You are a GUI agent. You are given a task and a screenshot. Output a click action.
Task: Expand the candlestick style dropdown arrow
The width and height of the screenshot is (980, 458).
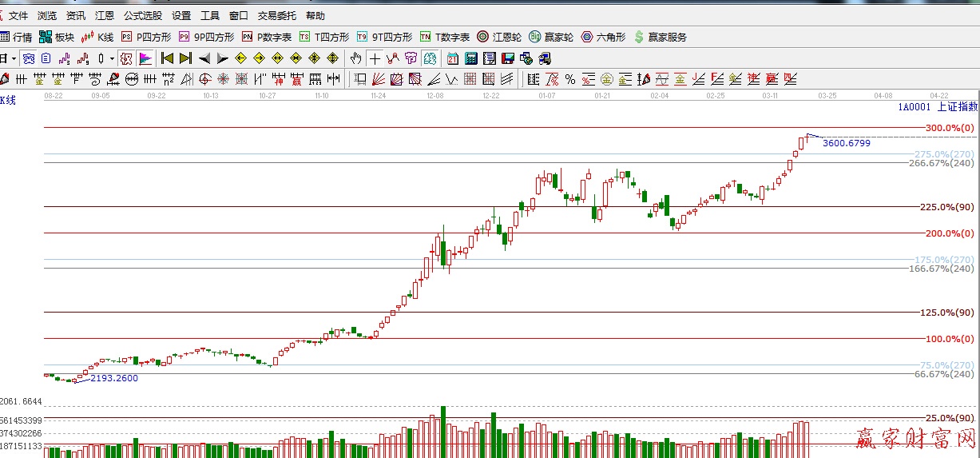pos(111,58)
